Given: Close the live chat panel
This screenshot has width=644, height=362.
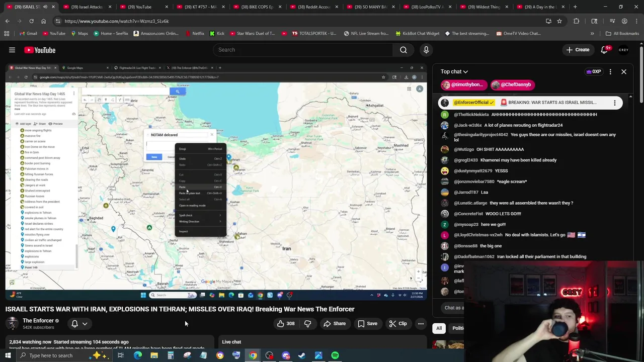Looking at the screenshot, I should pyautogui.click(x=624, y=72).
